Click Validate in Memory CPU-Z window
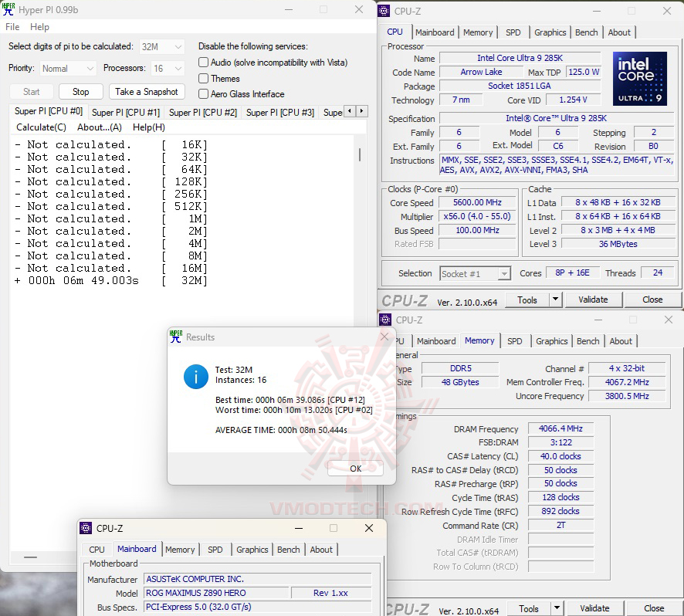The height and width of the screenshot is (616, 684). (594, 608)
